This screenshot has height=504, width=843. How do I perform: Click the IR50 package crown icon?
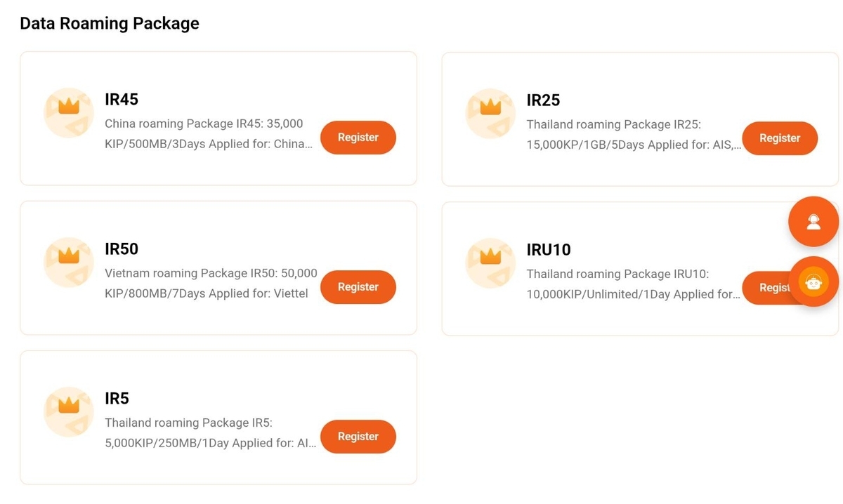[x=69, y=263]
